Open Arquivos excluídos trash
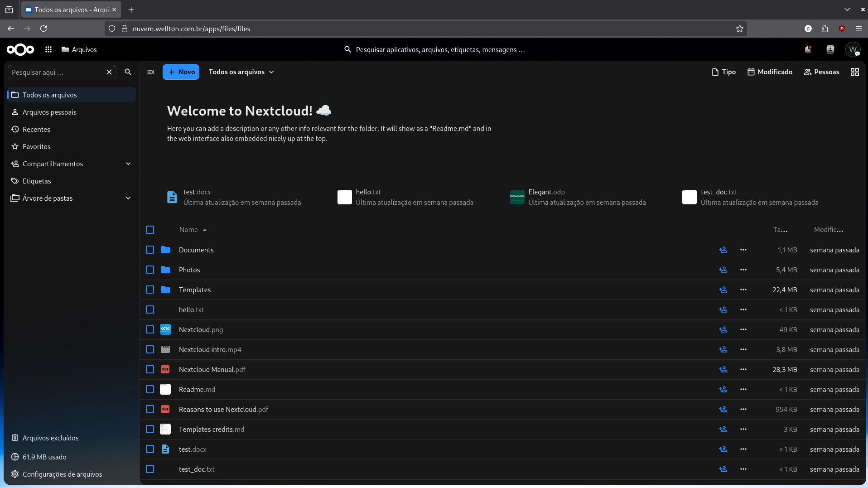Image resolution: width=868 pixels, height=488 pixels. 72,438
